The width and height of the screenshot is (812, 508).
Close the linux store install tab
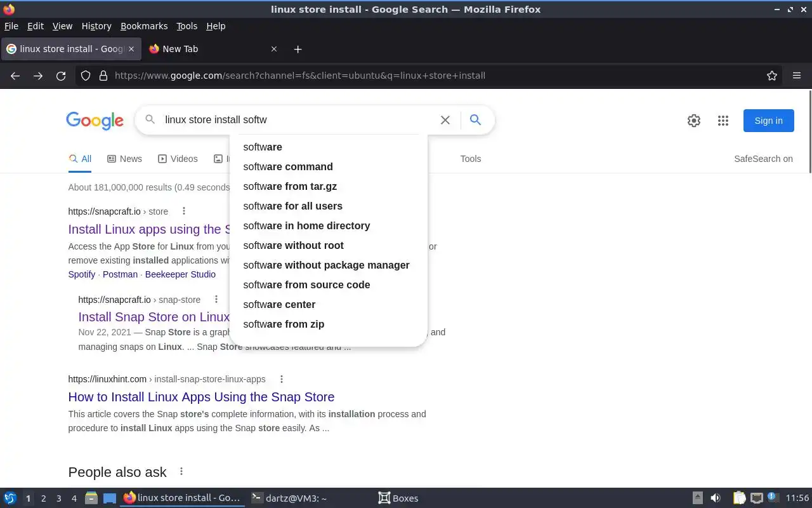tap(131, 49)
